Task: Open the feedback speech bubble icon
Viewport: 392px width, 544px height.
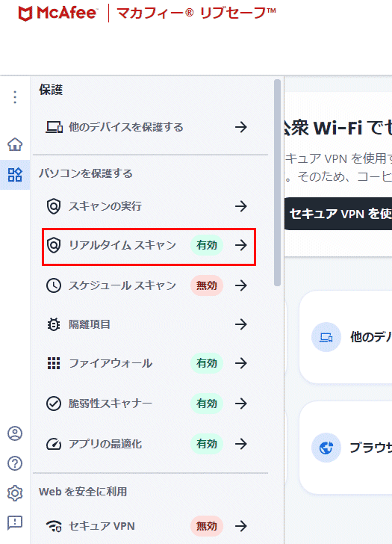Action: tap(15, 522)
